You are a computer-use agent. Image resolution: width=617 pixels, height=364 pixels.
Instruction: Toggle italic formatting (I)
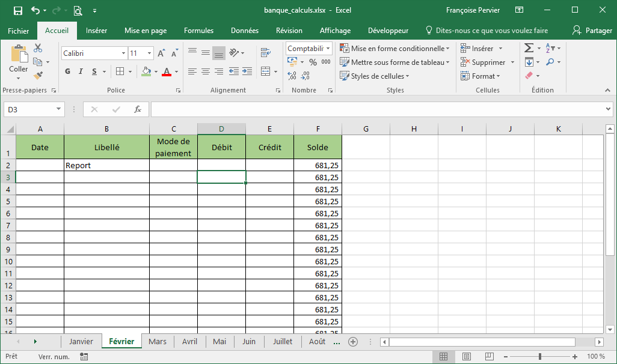click(81, 71)
